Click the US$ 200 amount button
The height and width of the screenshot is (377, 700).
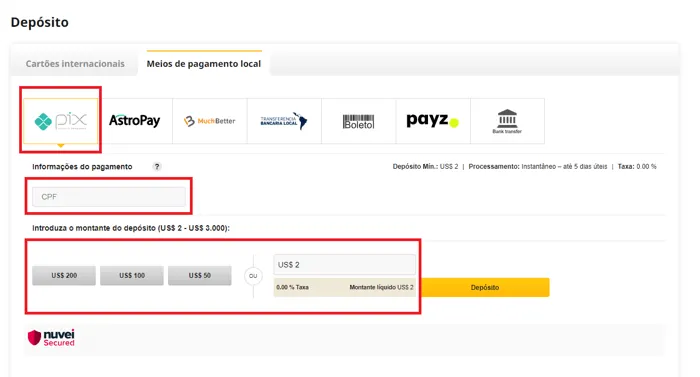point(64,276)
